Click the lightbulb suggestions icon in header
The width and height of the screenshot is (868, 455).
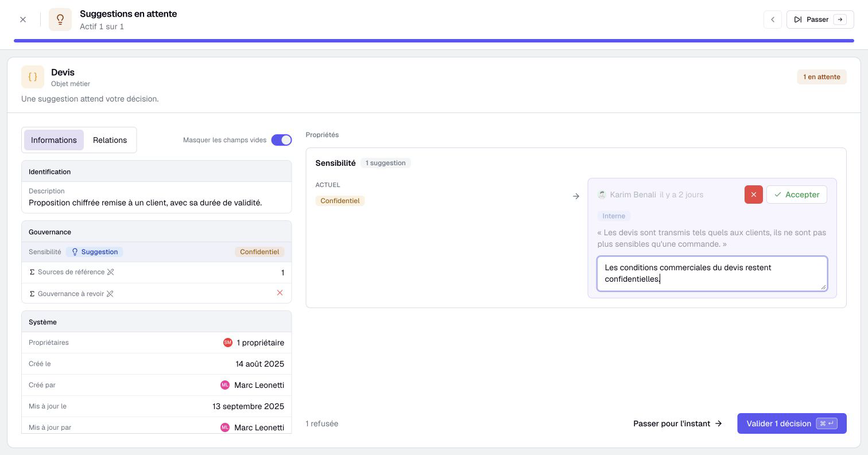pyautogui.click(x=60, y=20)
